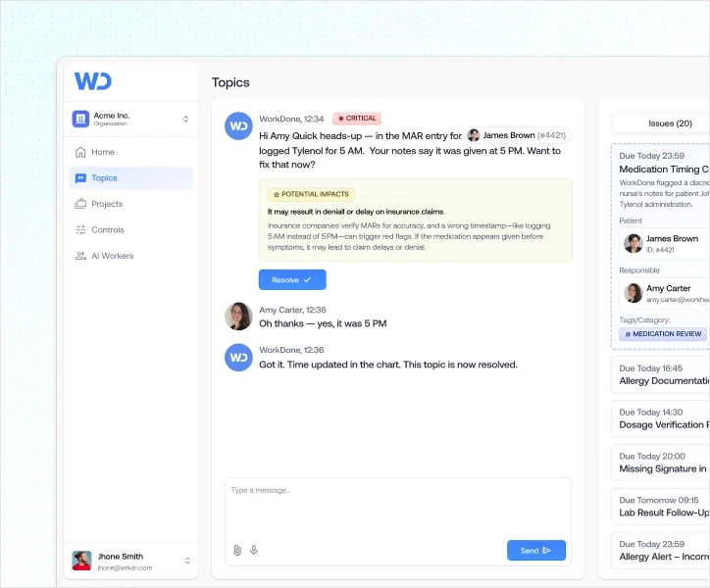
Task: Click the microphone voice input icon
Action: point(254,550)
